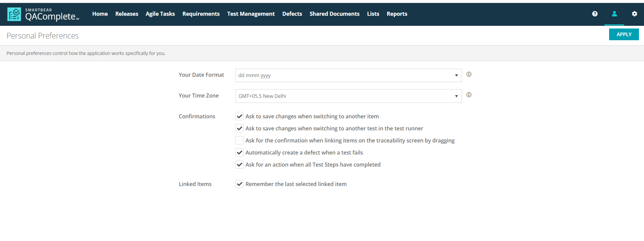
Task: Disable automatically create defect on test fail
Action: (x=239, y=153)
